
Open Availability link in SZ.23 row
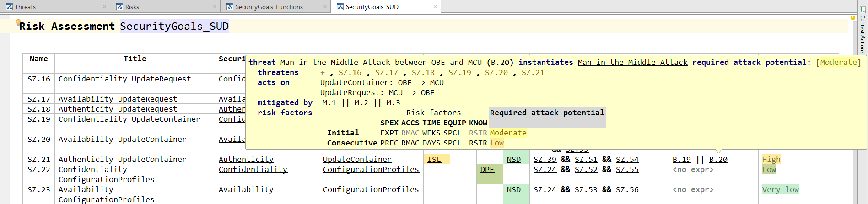click(246, 189)
